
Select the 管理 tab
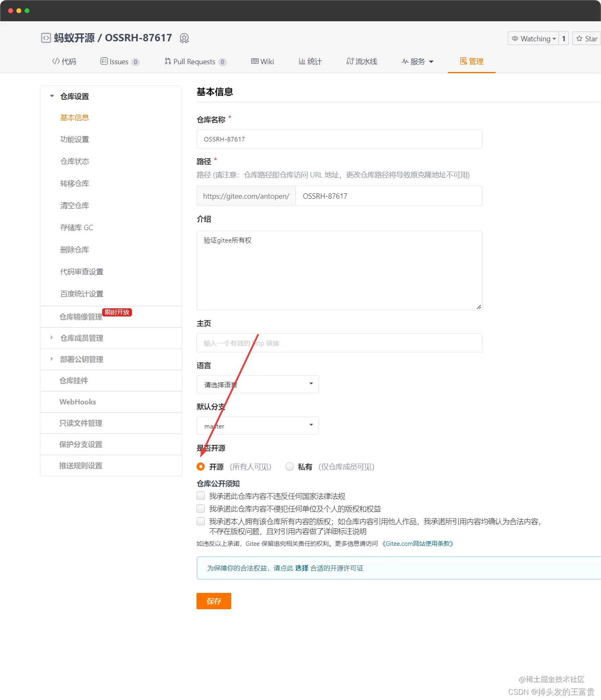[471, 61]
